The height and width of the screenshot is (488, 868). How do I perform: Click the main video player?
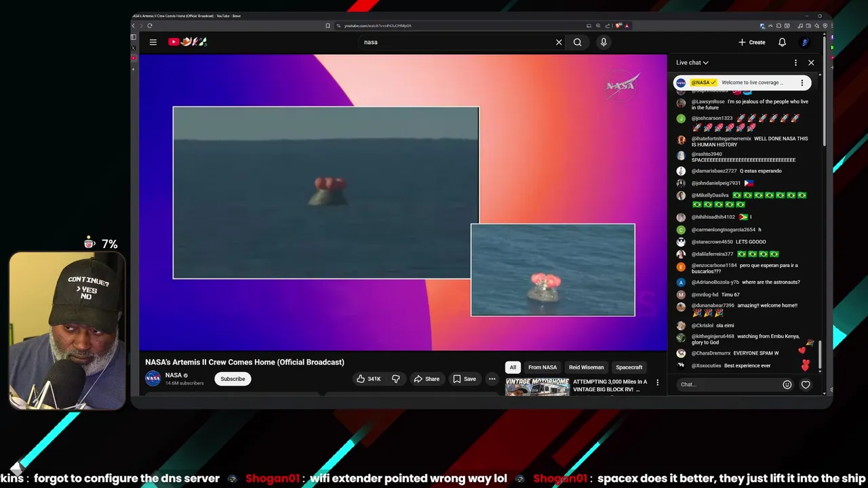pos(403,203)
